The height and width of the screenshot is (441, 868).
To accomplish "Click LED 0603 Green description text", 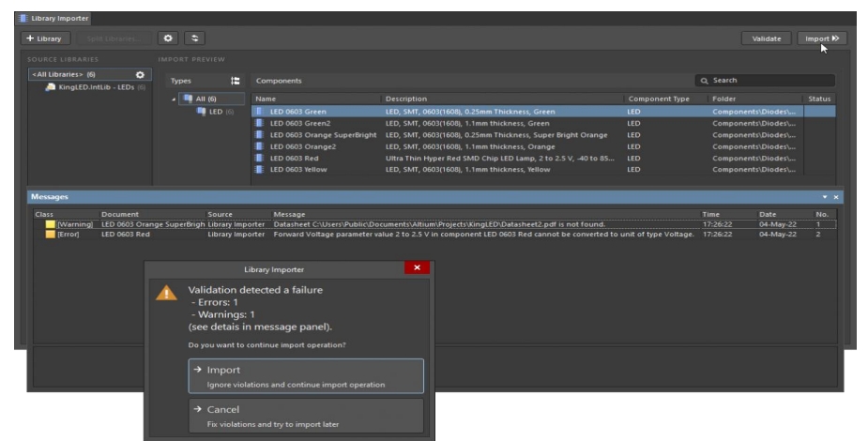I will pos(470,112).
